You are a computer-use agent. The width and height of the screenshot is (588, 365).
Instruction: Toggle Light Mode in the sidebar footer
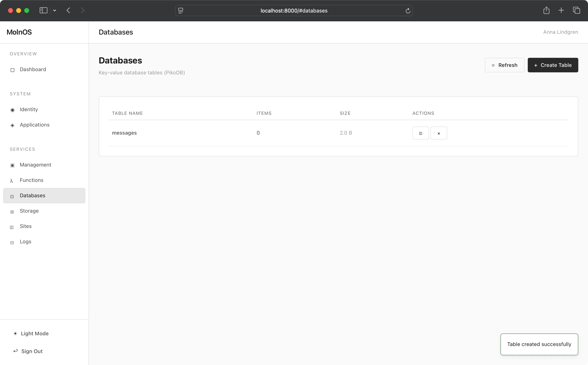[35, 333]
